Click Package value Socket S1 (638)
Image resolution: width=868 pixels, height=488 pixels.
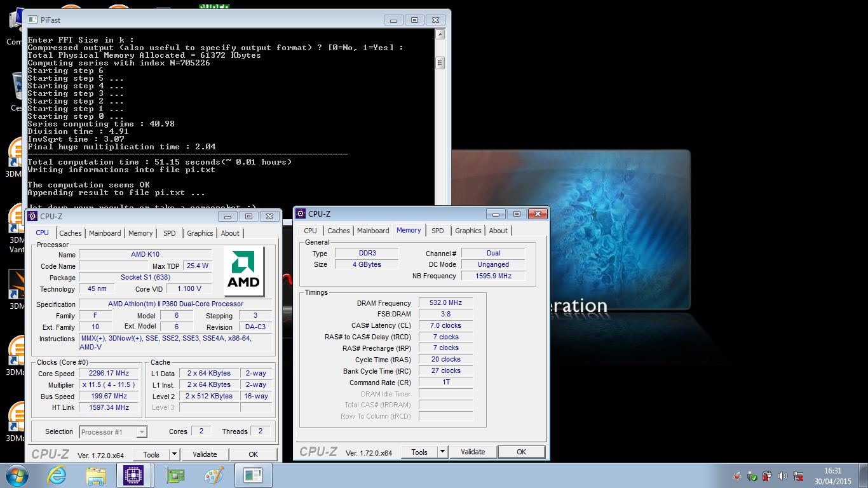145,277
